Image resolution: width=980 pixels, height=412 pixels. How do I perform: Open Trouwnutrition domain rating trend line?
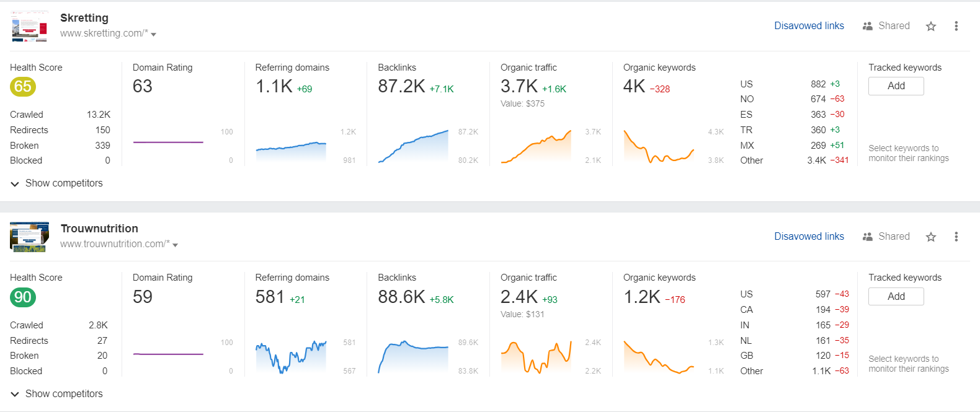168,354
